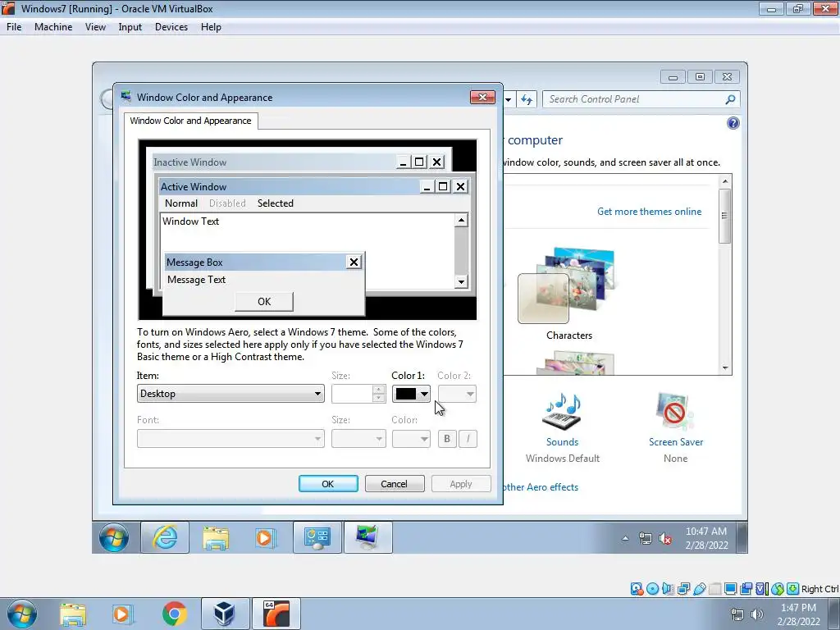Open the Screen Saver icon in Personalization window
The width and height of the screenshot is (840, 630).
point(675,412)
